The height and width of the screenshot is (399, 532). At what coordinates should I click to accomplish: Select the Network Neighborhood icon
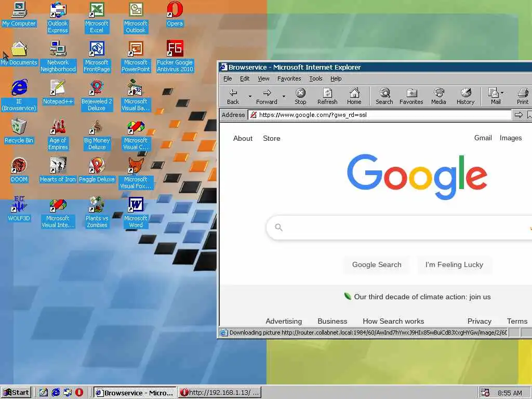pyautogui.click(x=58, y=57)
